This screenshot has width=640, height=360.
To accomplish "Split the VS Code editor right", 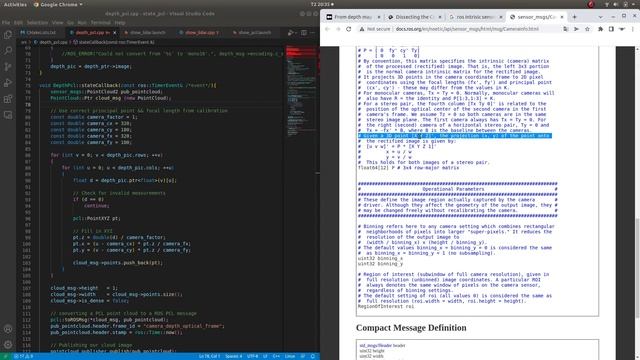I will 304,33.
